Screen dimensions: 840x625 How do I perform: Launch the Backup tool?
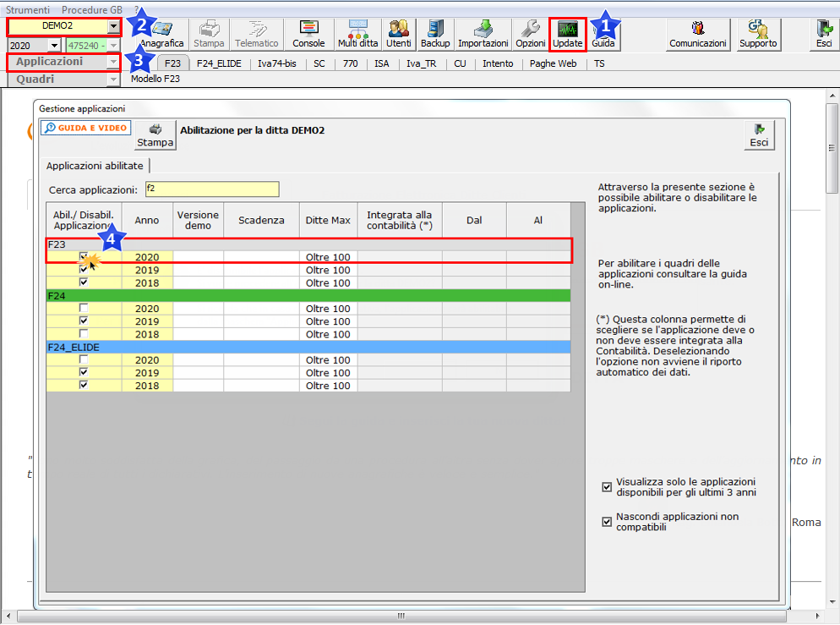pos(435,35)
